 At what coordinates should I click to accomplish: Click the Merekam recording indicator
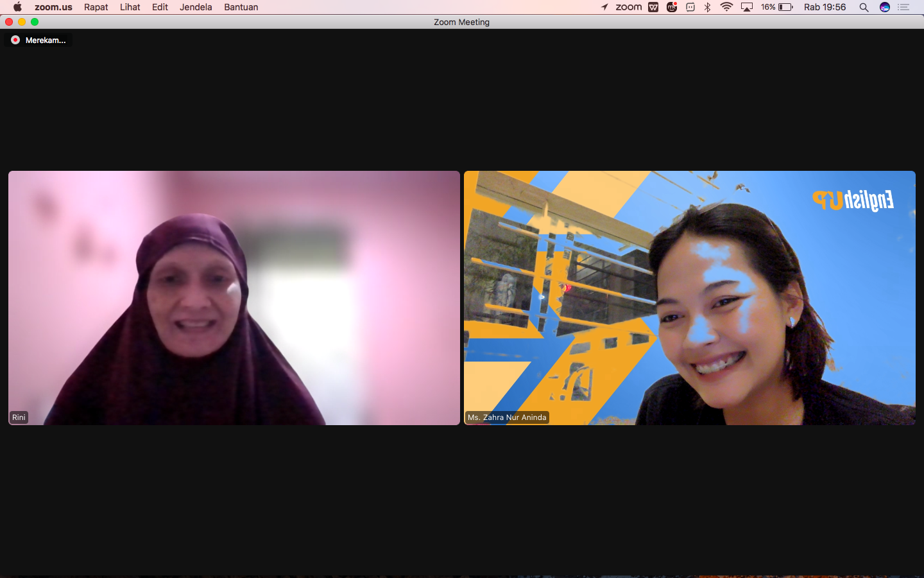[38, 40]
